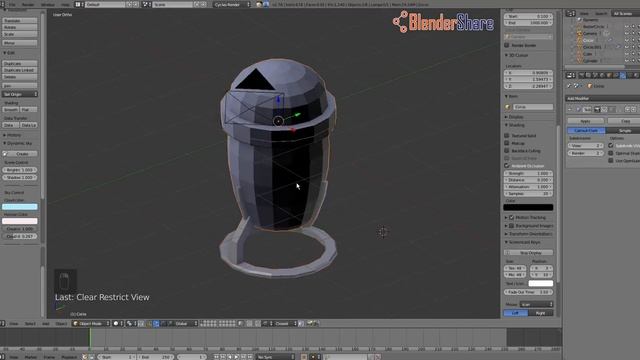The image size is (640, 360).
Task: Click the Apply modifier button
Action: [x=585, y=121]
